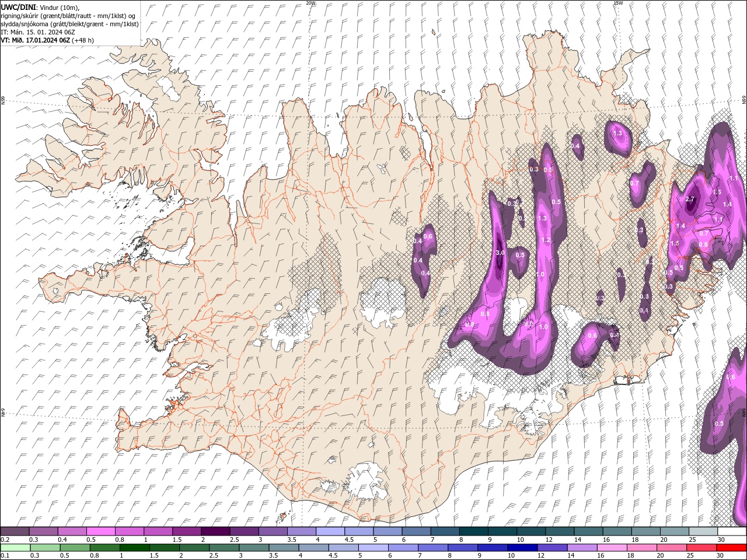Click the 3.0 snowfall maximum value on map
The height and width of the screenshot is (560, 747).
pos(500,253)
